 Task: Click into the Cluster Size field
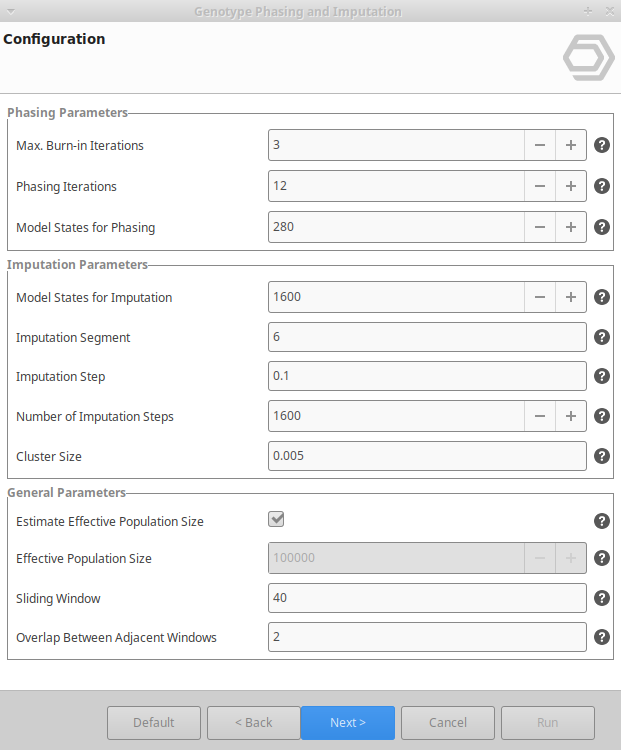coord(427,456)
